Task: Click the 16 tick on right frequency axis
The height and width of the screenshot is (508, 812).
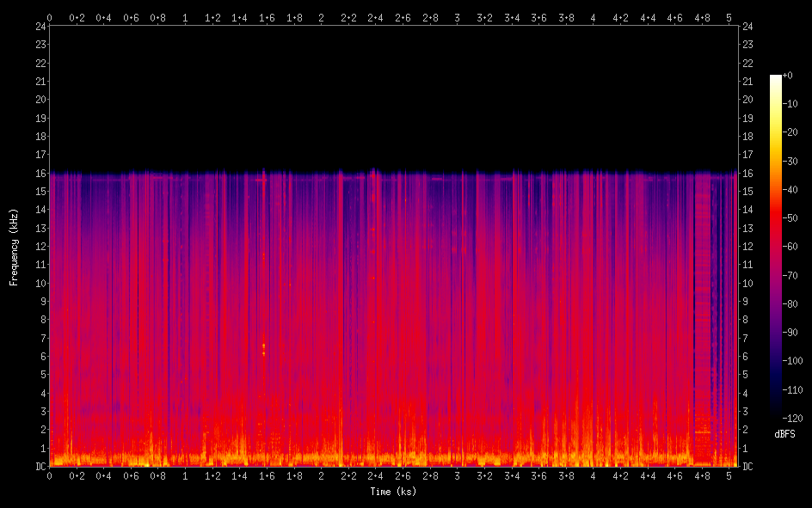Action: [x=747, y=173]
